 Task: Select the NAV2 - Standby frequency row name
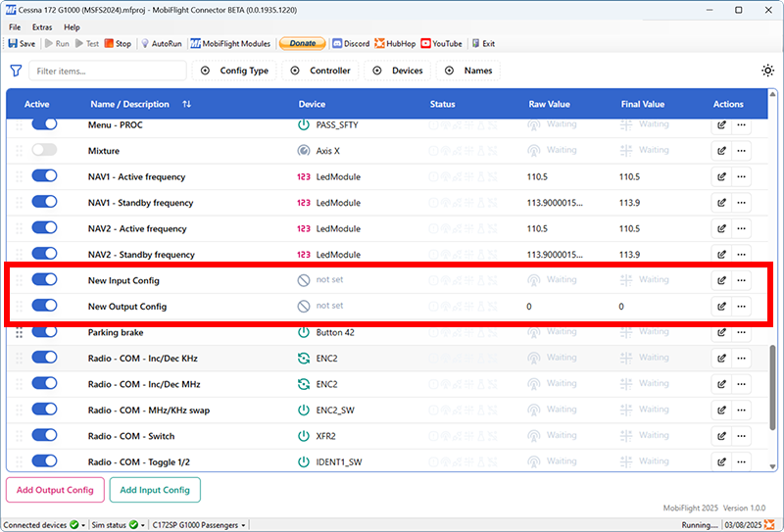[141, 255]
